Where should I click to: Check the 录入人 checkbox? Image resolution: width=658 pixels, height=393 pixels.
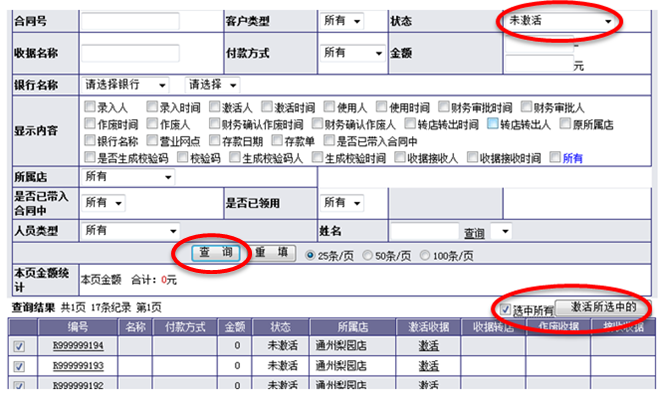click(x=90, y=107)
